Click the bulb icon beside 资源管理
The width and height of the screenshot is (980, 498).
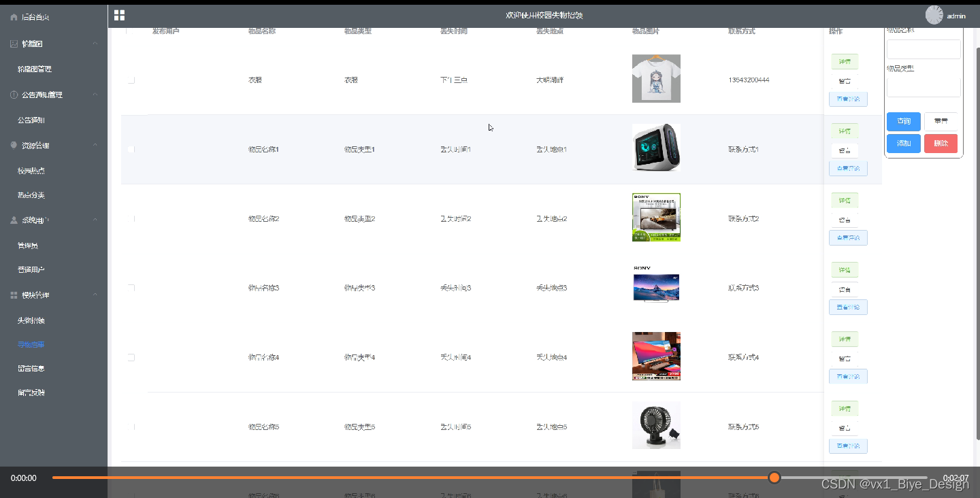pyautogui.click(x=14, y=146)
